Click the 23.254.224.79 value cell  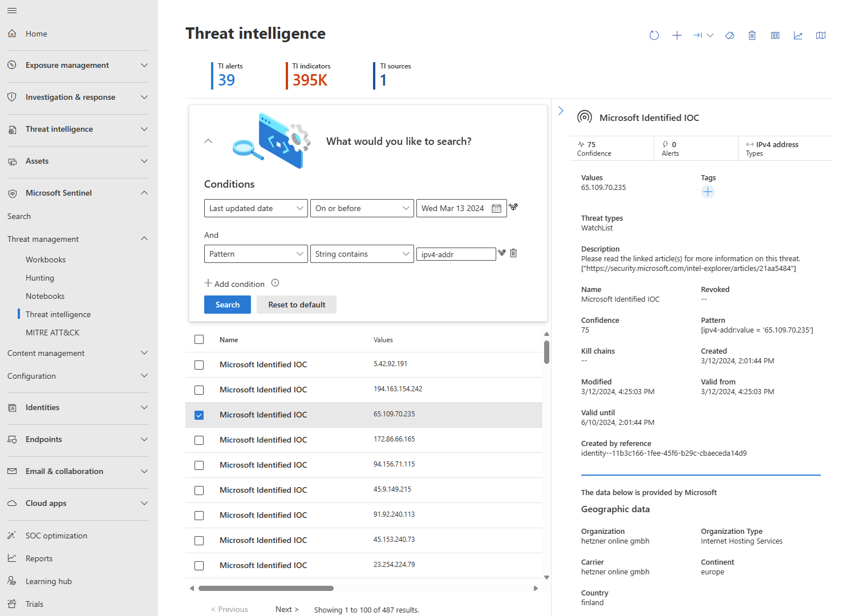click(394, 565)
